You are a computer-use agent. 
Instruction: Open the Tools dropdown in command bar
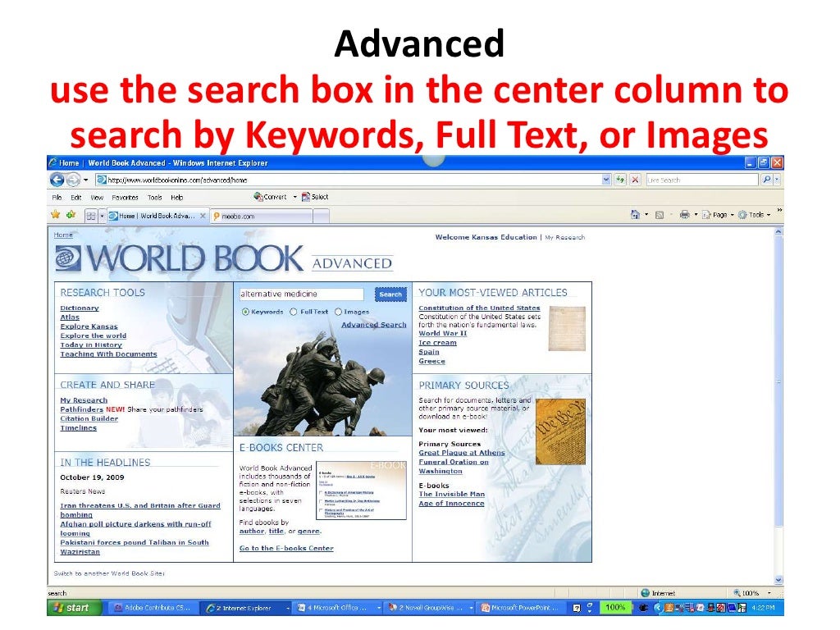point(755,215)
